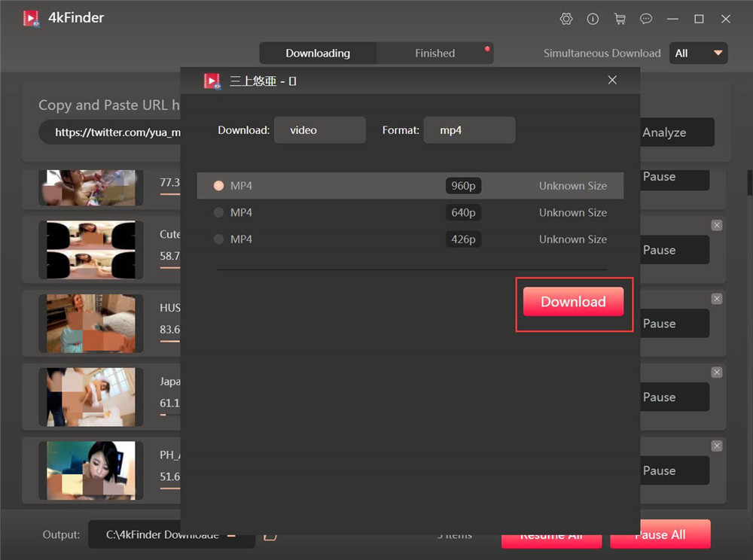This screenshot has height=560, width=753.
Task: Switch to the Finished tab
Action: coord(434,53)
